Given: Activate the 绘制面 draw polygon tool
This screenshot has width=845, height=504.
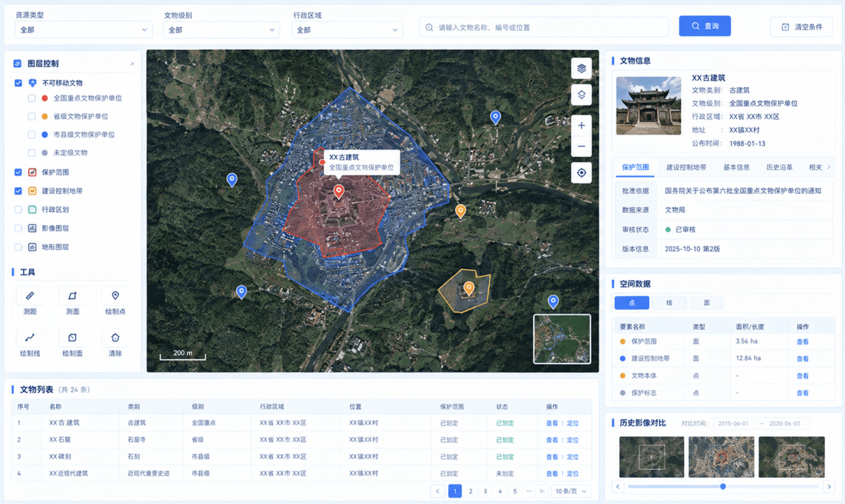Looking at the screenshot, I should pyautogui.click(x=73, y=343).
